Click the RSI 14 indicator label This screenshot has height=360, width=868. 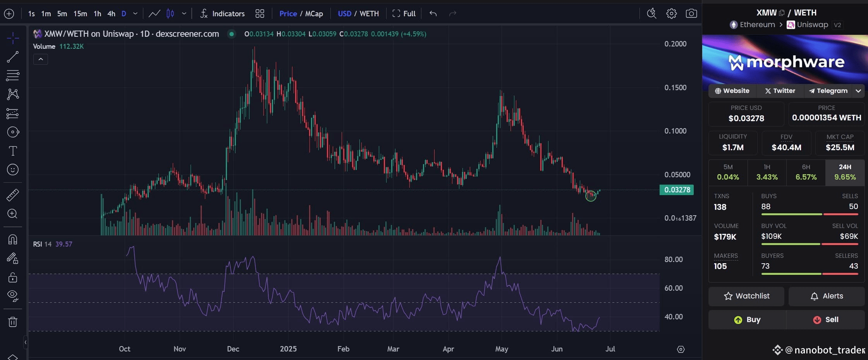pos(42,244)
